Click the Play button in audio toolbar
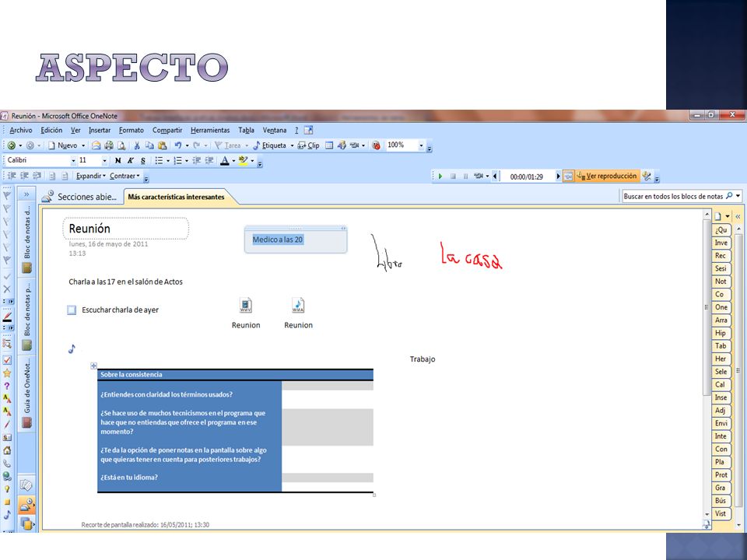747x560 pixels. click(440, 177)
